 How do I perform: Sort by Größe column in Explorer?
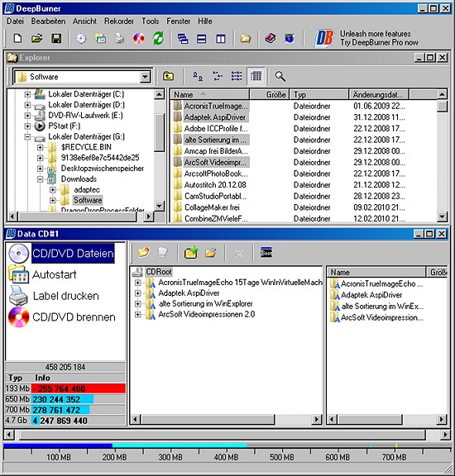269,95
